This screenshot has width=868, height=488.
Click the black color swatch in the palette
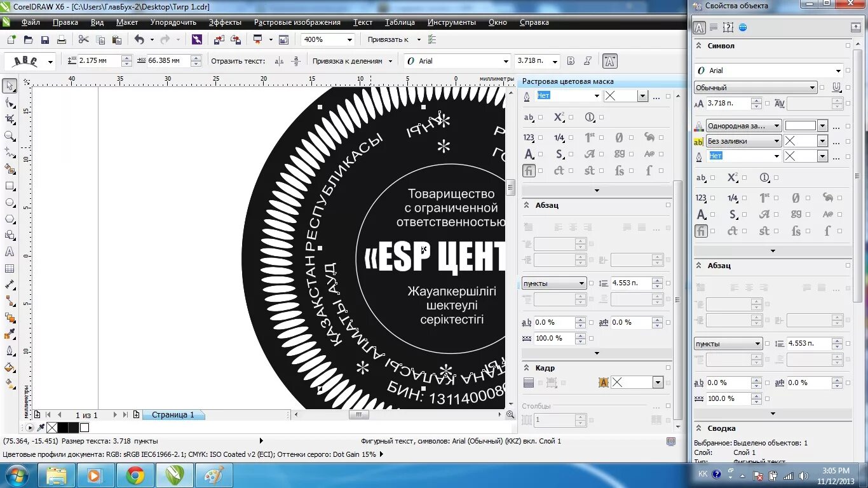pos(63,428)
